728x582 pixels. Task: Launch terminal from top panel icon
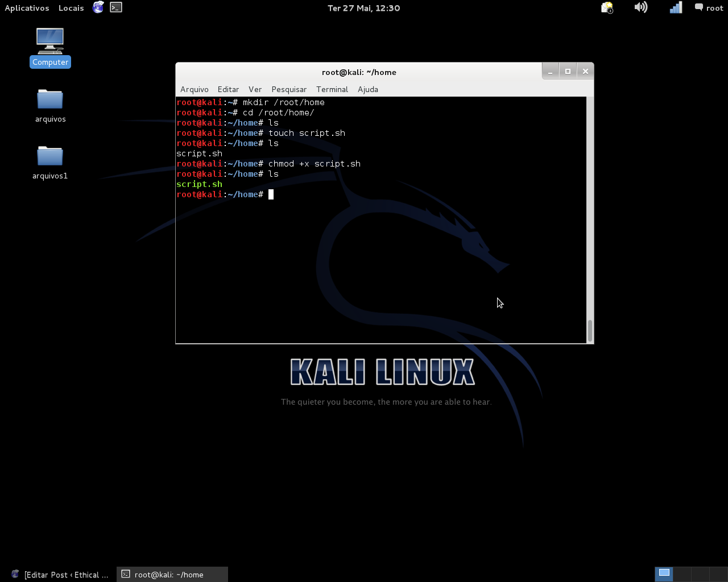(x=116, y=7)
